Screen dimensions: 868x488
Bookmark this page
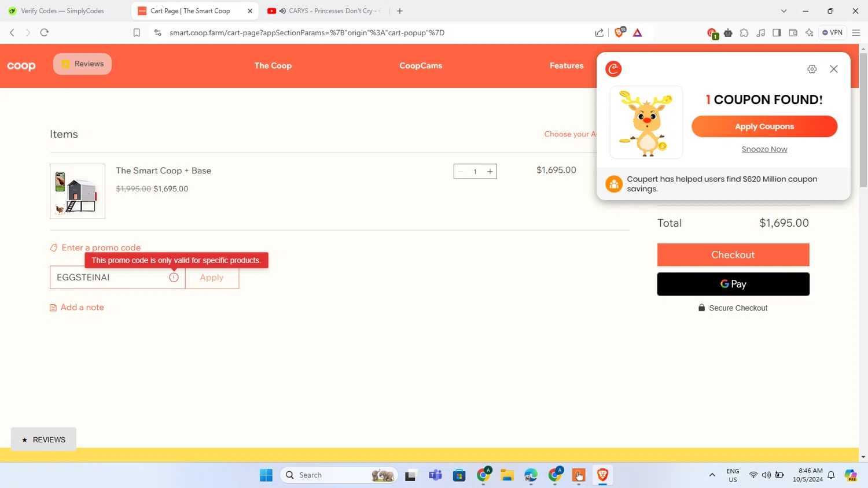pyautogui.click(x=137, y=33)
